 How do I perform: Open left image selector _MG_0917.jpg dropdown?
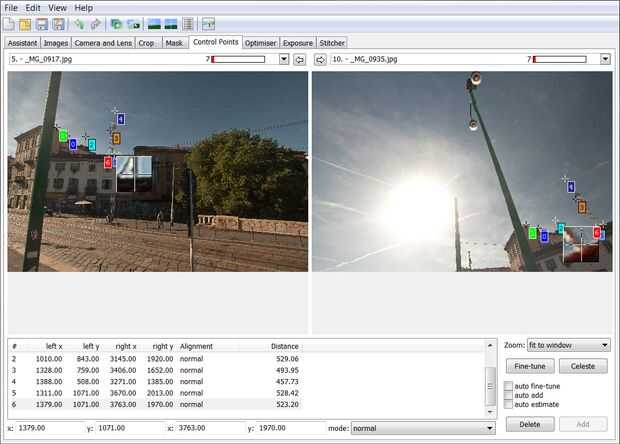pos(284,59)
